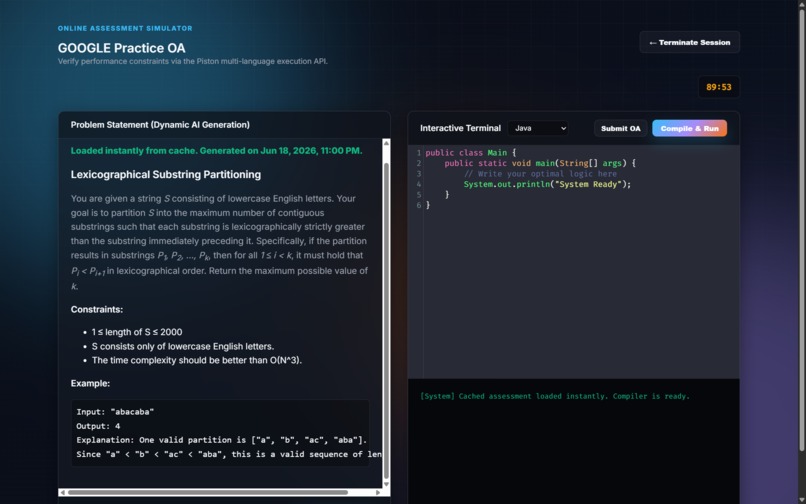Click the 'GOOGLE Practice OA' heading
Image resolution: width=806 pixels, height=504 pixels.
121,48
